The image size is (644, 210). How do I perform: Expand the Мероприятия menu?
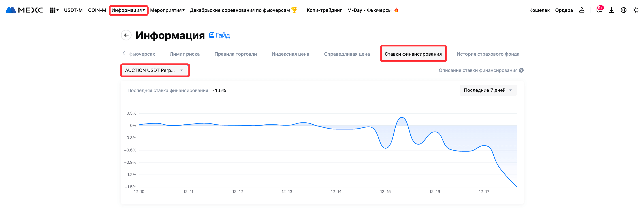pos(167,10)
